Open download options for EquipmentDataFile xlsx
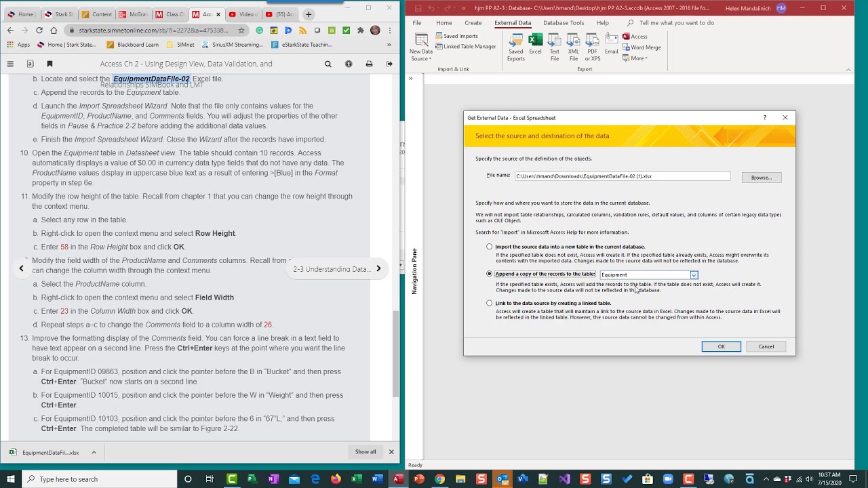 [94, 452]
